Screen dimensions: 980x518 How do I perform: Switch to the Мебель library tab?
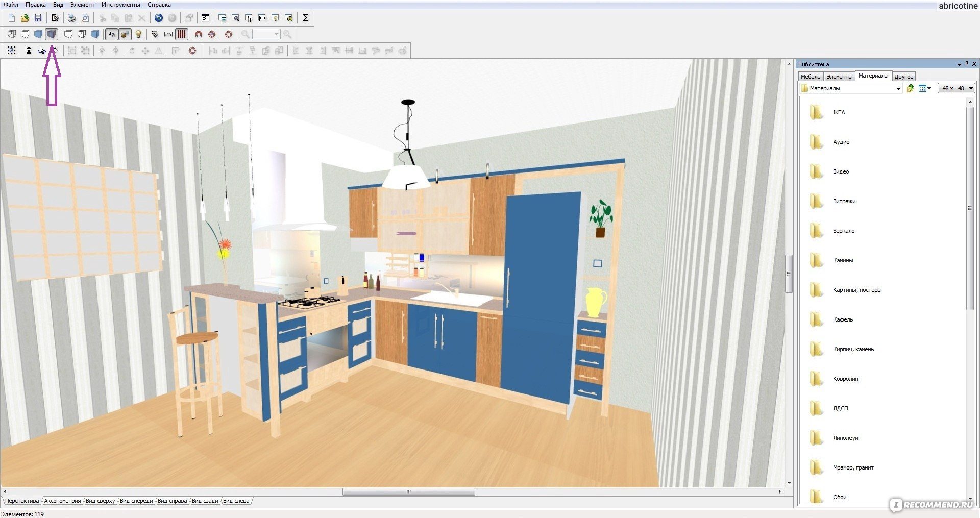[x=810, y=77]
